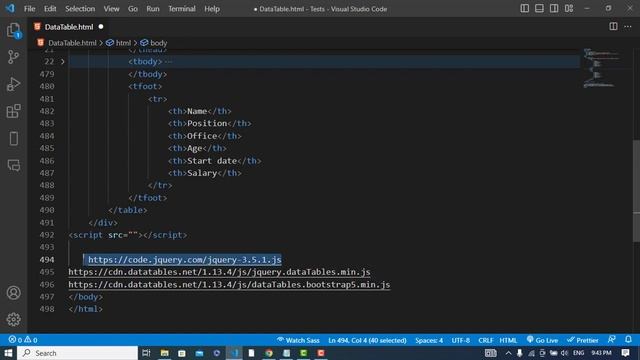Image resolution: width=640 pixels, height=360 pixels.
Task: Toggle Primary Side Bar layout icon
Action: point(524,9)
